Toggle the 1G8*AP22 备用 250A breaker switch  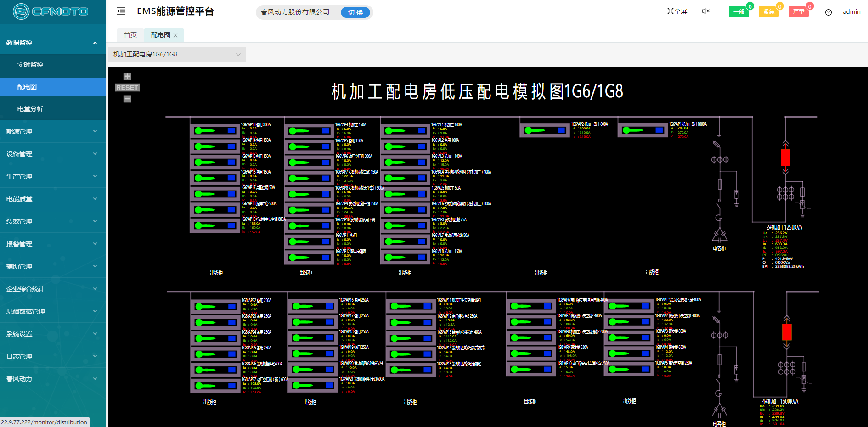(215, 307)
